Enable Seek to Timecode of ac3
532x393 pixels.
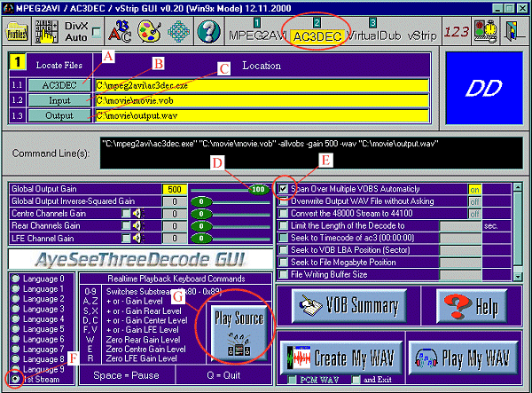coord(284,238)
